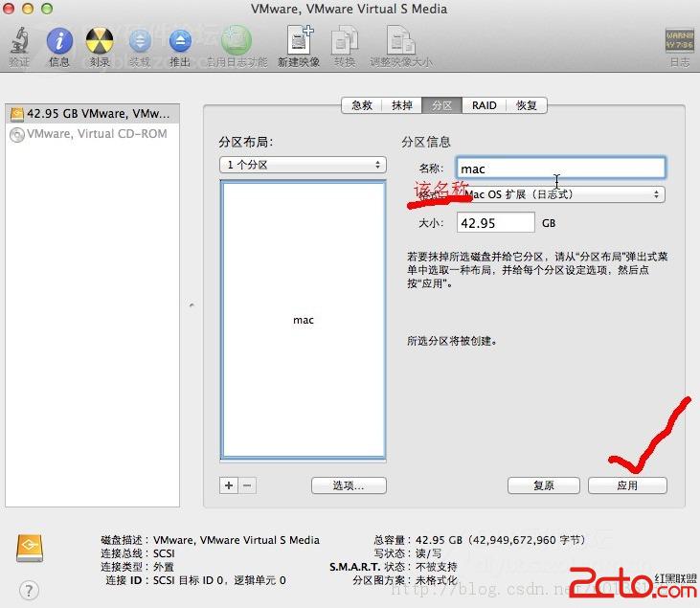The width and height of the screenshot is (700, 608).
Task: Click the 分区图方案 未格式化 text
Action: point(404,580)
